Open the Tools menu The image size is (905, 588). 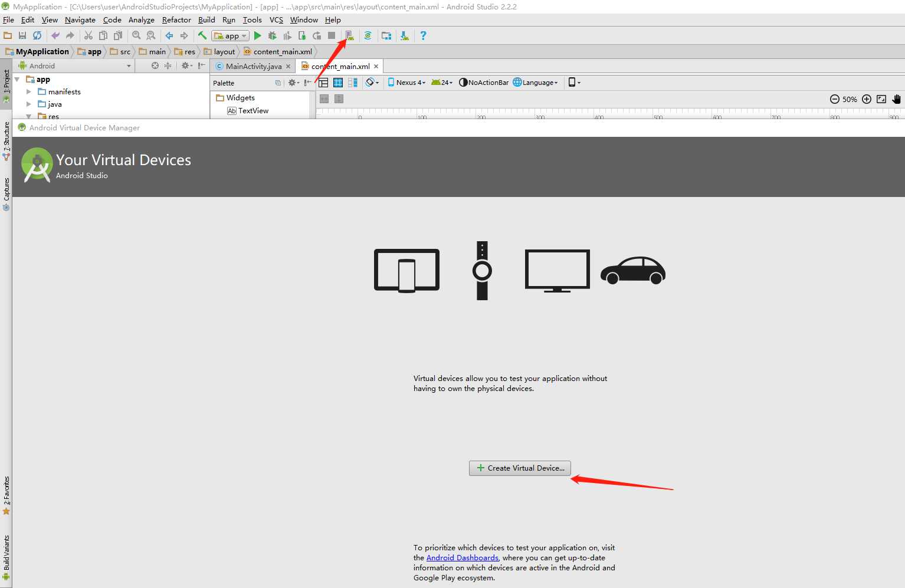[x=252, y=19]
